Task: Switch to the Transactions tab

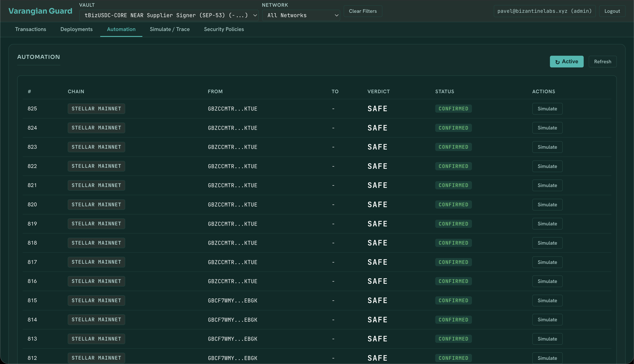Action: click(31, 29)
